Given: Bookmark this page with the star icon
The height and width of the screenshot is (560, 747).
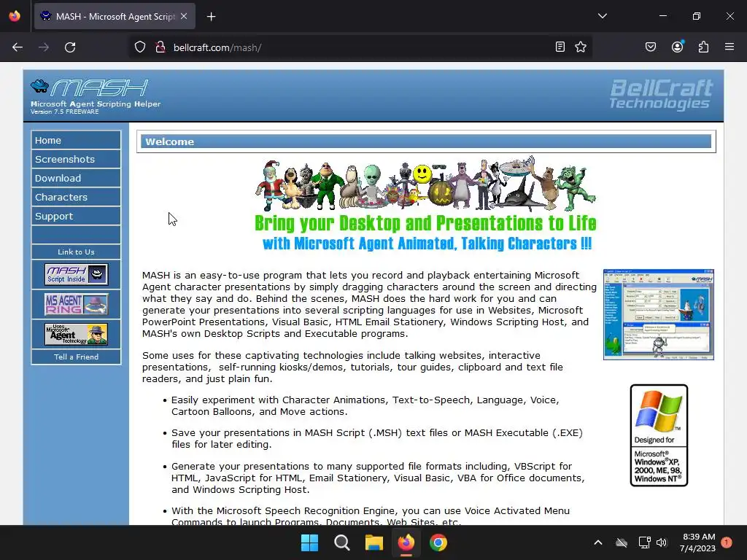Looking at the screenshot, I should tap(580, 47).
